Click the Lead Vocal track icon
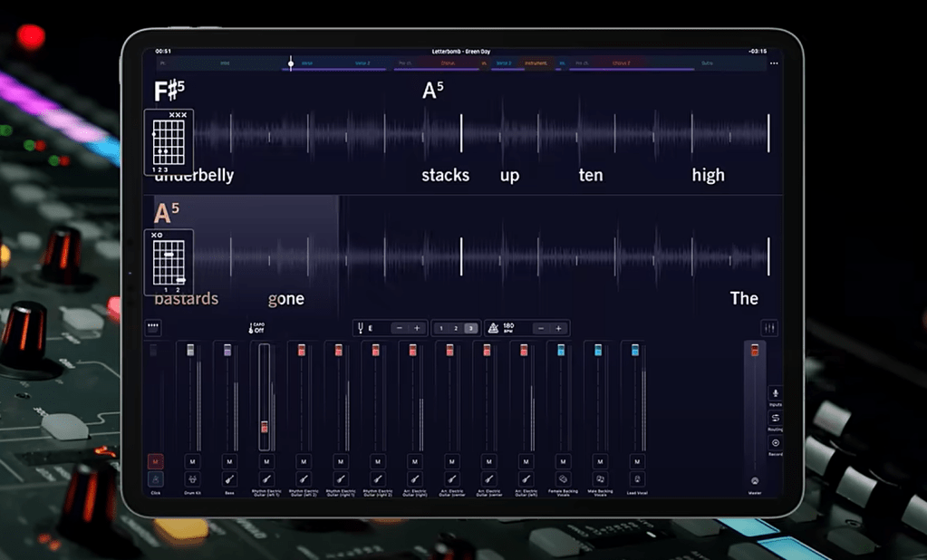The width and height of the screenshot is (927, 560). pos(637,478)
